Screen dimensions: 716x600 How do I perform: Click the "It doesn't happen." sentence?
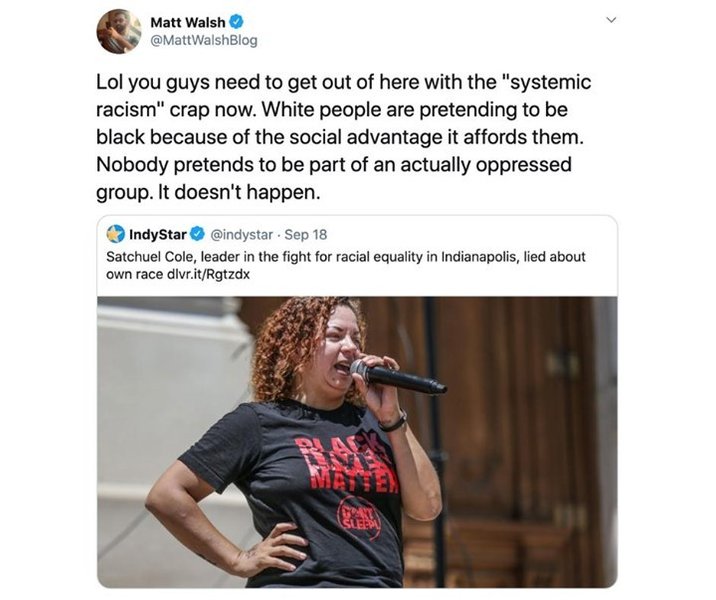(239, 193)
